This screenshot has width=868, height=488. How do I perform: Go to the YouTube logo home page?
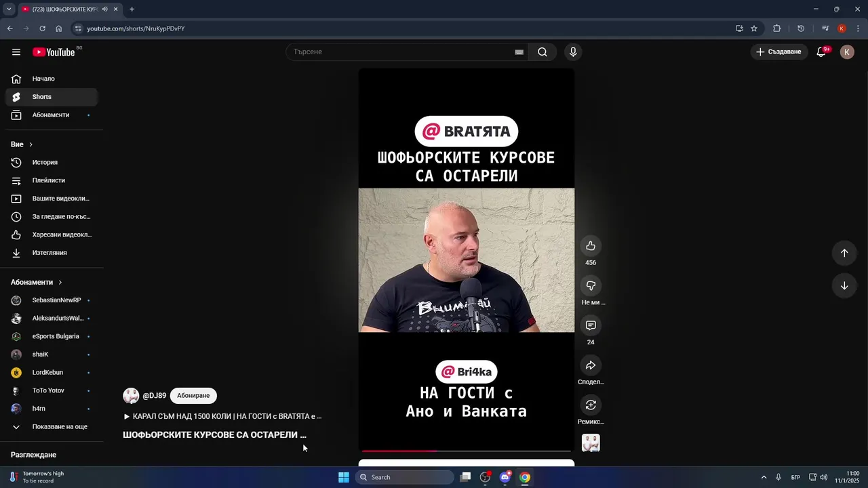pos(54,52)
